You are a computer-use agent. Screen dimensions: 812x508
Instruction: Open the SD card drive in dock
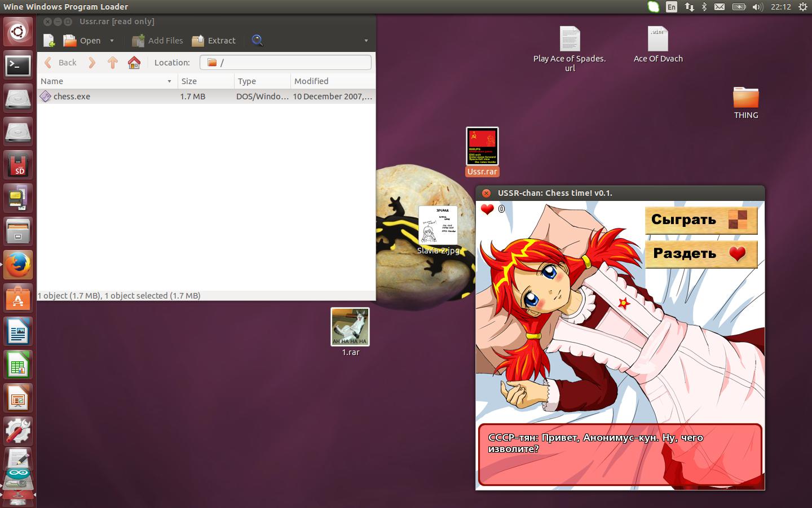pos(18,165)
